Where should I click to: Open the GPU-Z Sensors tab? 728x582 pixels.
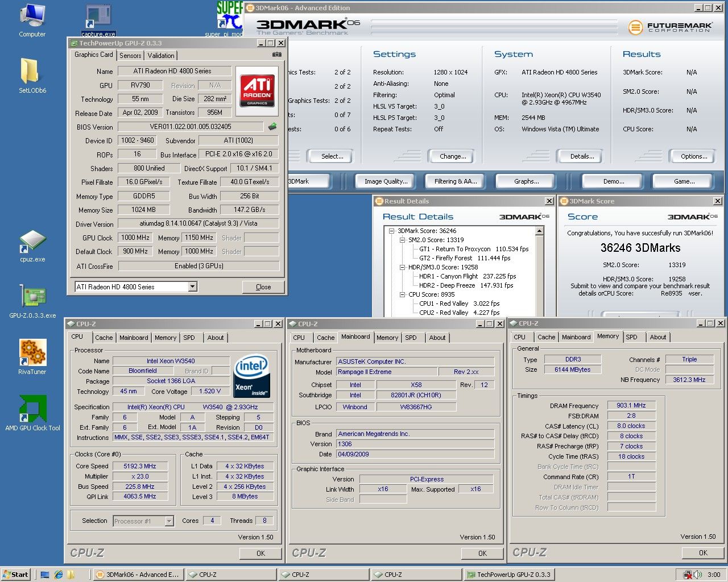click(x=130, y=55)
